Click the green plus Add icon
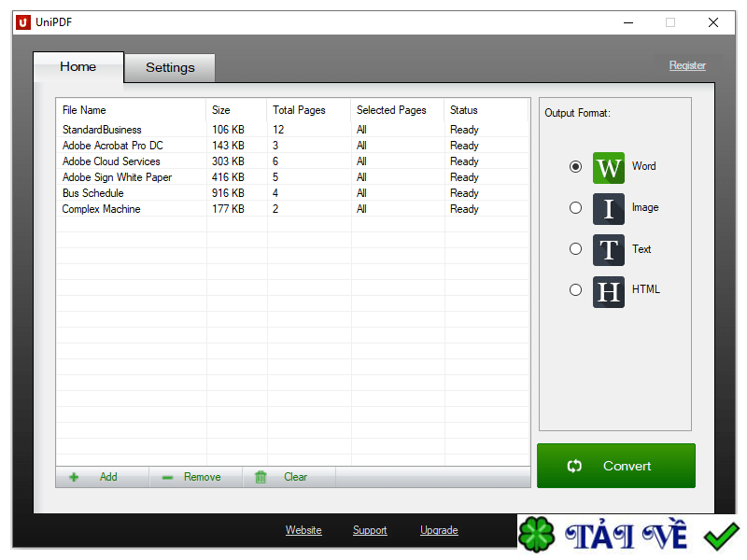 (x=74, y=477)
